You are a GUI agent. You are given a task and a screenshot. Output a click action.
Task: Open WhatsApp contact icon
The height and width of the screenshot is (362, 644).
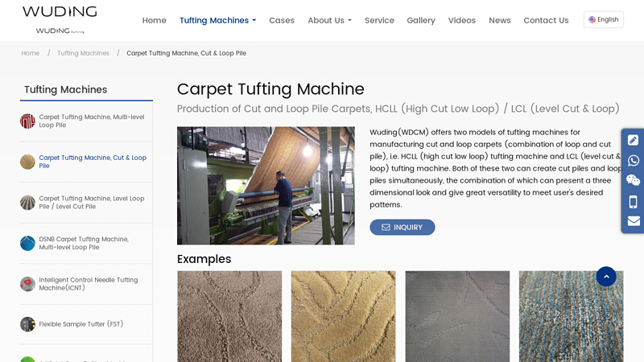tap(633, 160)
